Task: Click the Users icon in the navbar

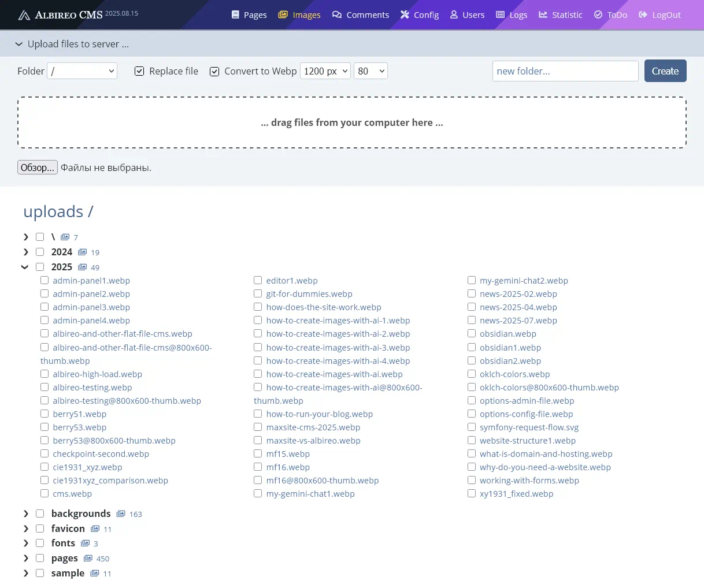Action: [453, 14]
